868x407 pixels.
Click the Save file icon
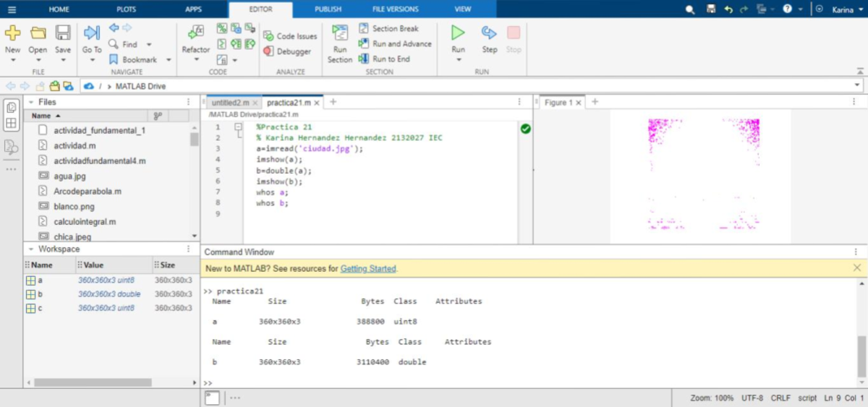[63, 33]
